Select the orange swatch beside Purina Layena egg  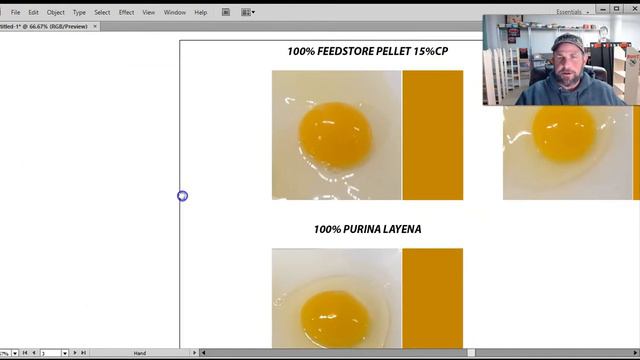point(433,298)
